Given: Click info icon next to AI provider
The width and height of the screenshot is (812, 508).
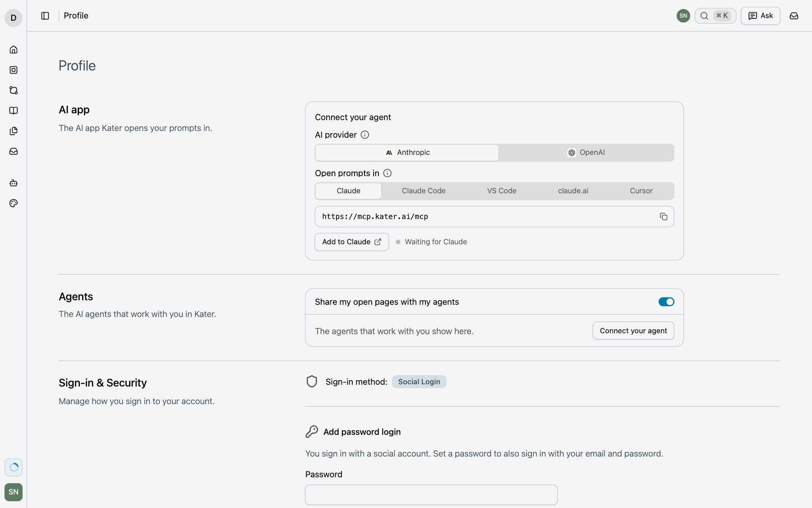Looking at the screenshot, I should 365,135.
